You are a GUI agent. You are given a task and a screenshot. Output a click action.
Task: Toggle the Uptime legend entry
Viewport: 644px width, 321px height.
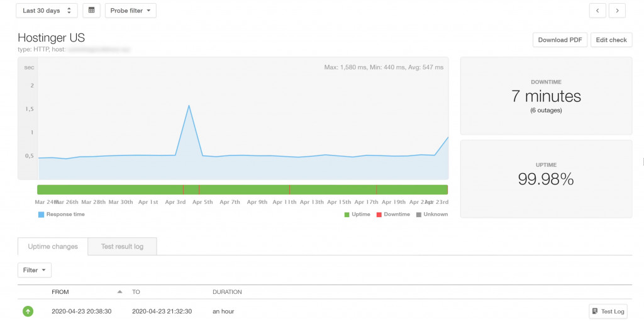(x=356, y=215)
